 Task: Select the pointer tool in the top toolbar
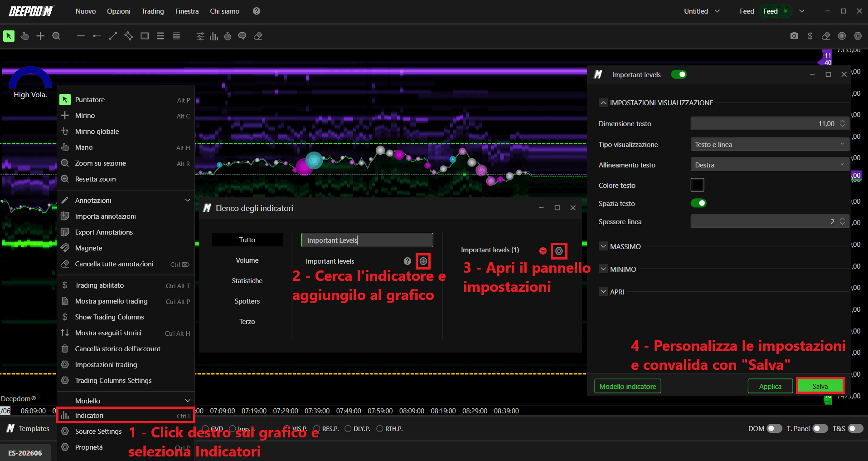point(9,36)
